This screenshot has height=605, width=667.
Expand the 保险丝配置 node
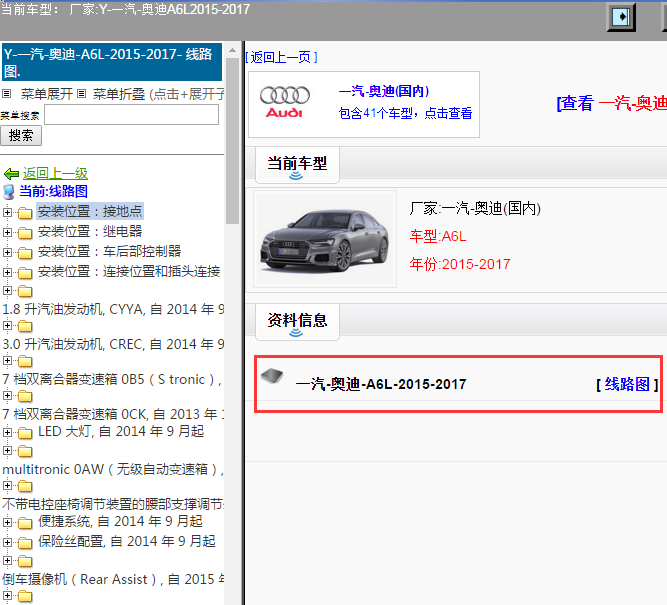click(7, 542)
